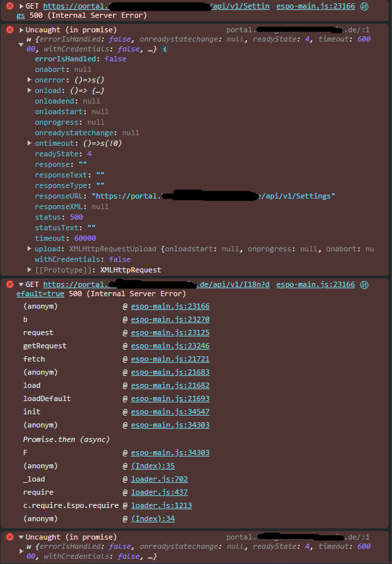Viewport: 392px width, 564px height.
Task: Click the responseURL property value
Action: pyautogui.click(x=213, y=196)
